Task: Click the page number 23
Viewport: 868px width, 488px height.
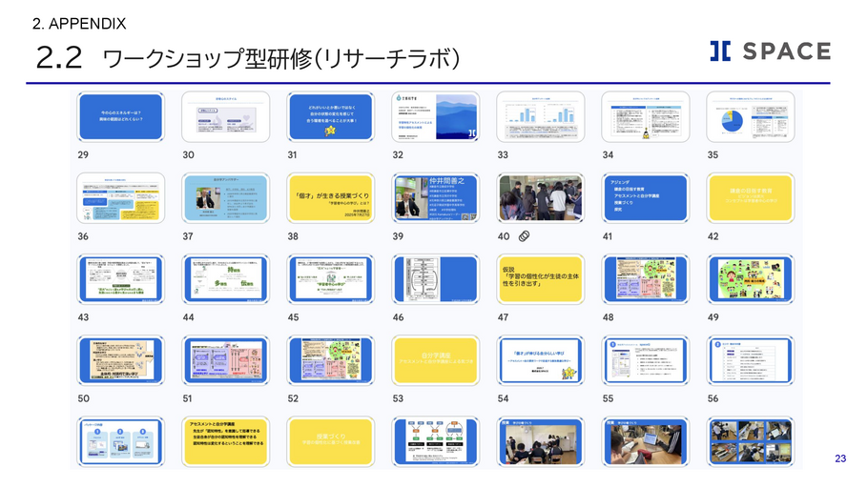Action: point(840,459)
